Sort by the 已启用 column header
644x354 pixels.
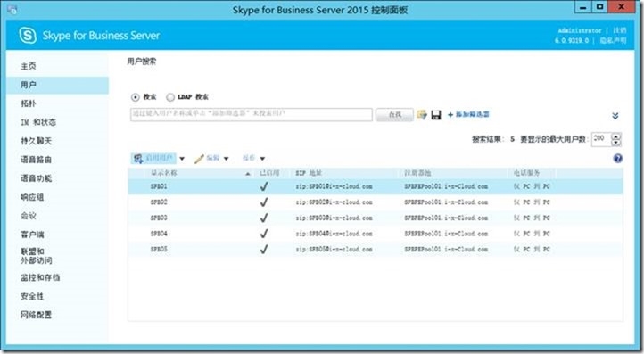269,173
